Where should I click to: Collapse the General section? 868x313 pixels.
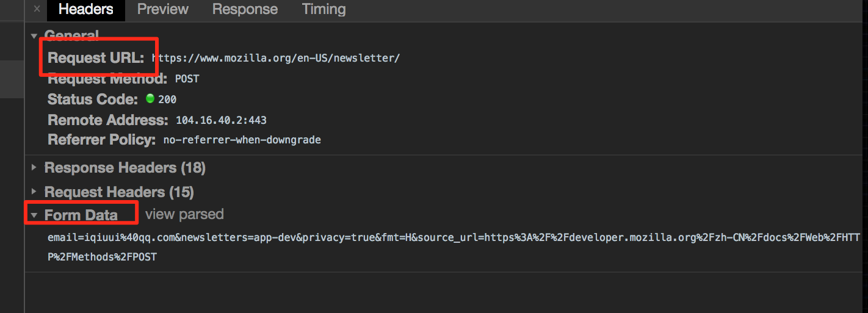[34, 35]
